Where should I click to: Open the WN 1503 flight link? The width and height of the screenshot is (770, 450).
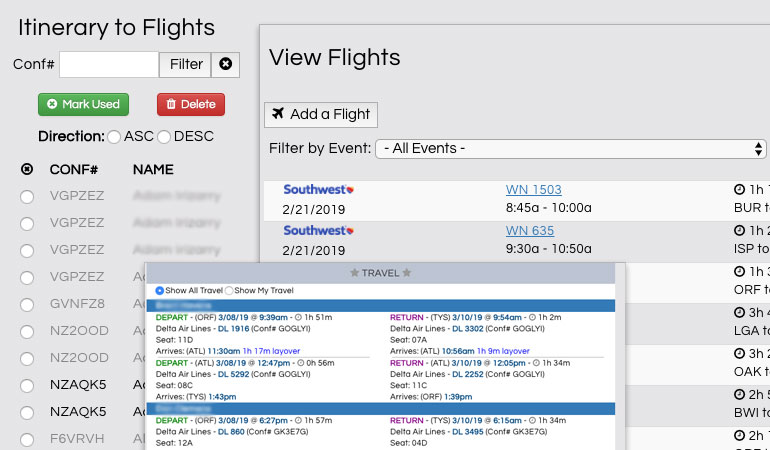(x=533, y=190)
